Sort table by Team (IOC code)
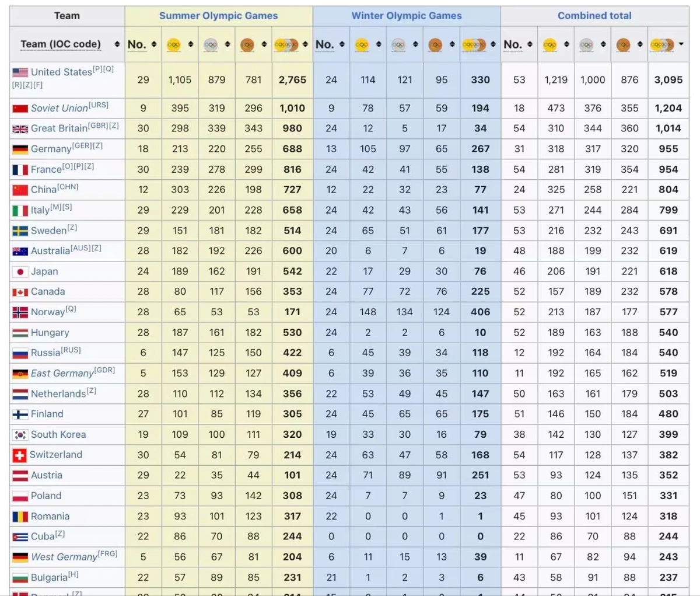 pos(117,44)
